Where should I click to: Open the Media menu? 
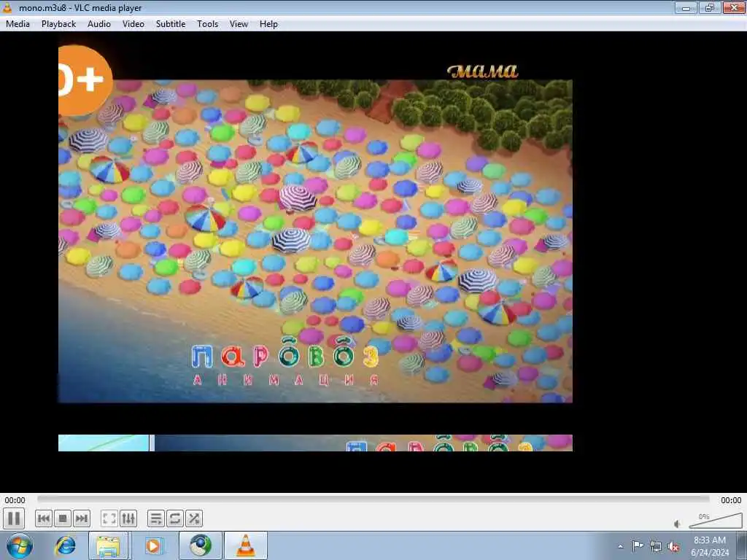[x=18, y=24]
